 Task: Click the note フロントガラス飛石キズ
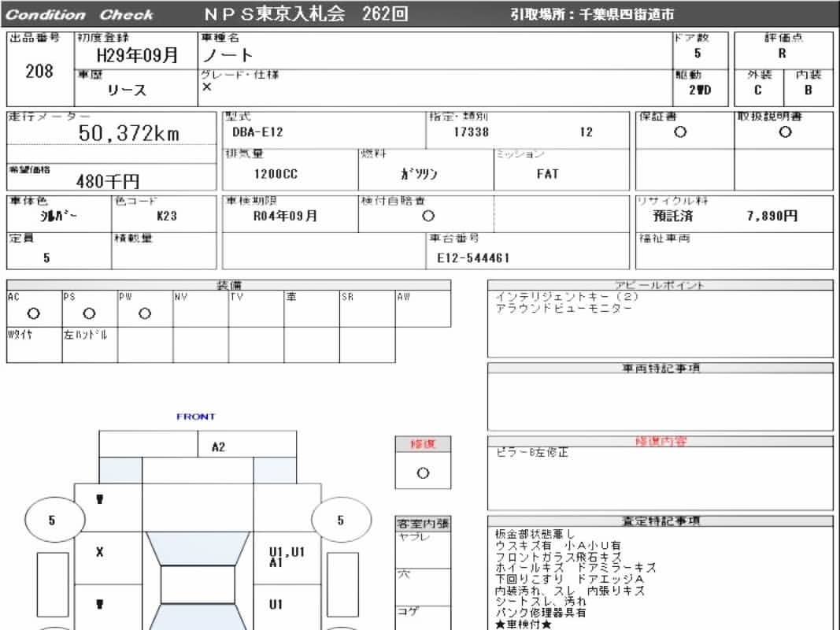(558, 557)
